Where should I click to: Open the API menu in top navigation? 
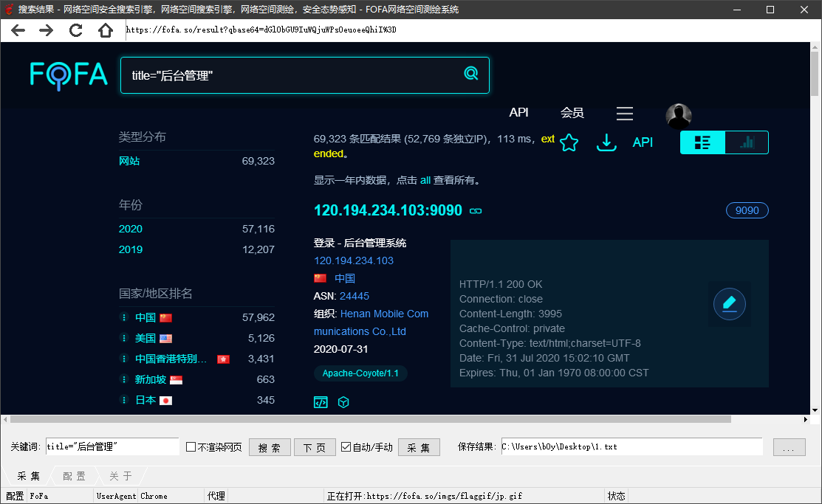[518, 113]
